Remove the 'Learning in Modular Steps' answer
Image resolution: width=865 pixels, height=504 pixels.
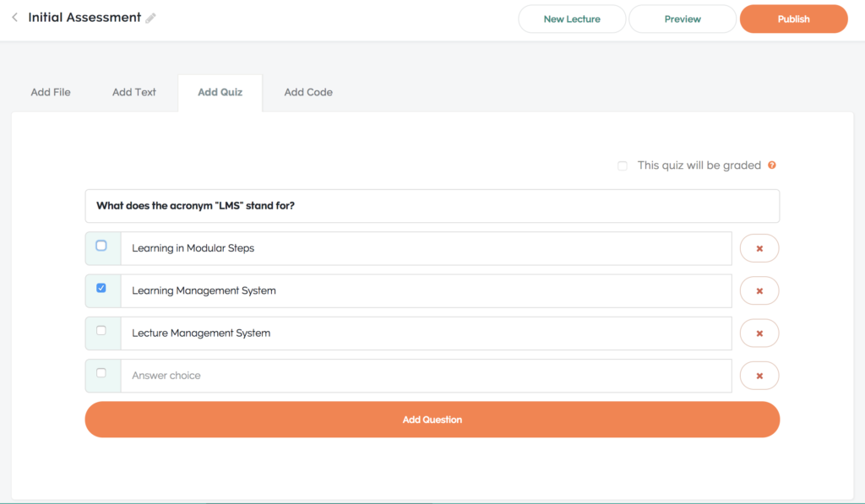759,249
